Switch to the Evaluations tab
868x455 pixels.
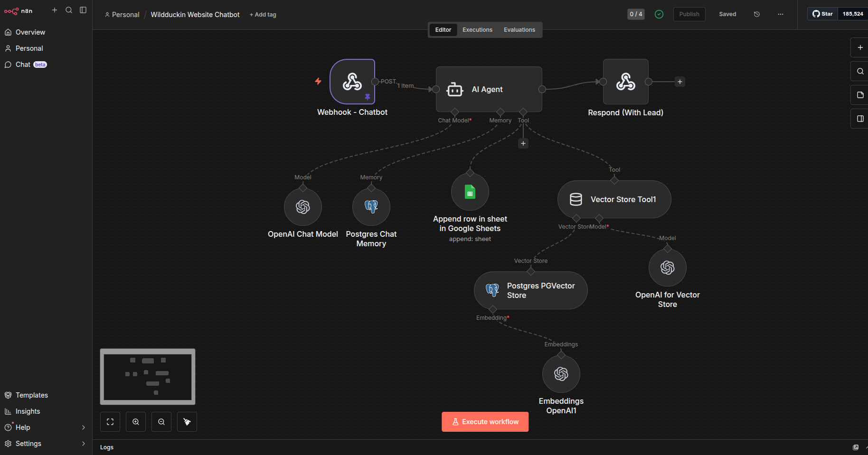coord(519,30)
